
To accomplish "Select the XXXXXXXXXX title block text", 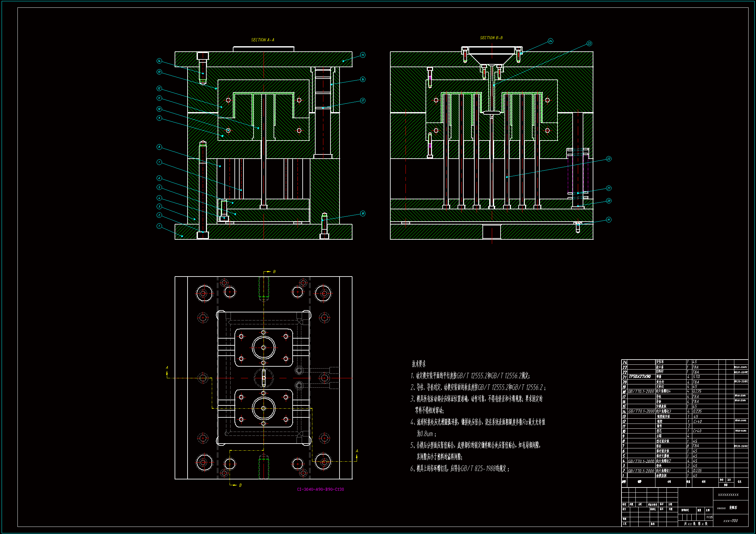I will click(728, 495).
